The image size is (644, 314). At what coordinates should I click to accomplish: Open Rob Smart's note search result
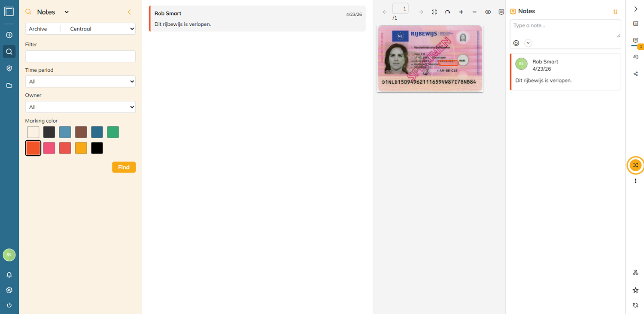[257, 18]
